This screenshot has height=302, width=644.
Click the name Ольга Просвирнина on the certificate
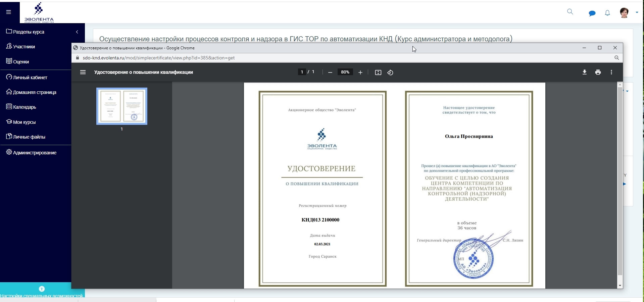(x=469, y=136)
